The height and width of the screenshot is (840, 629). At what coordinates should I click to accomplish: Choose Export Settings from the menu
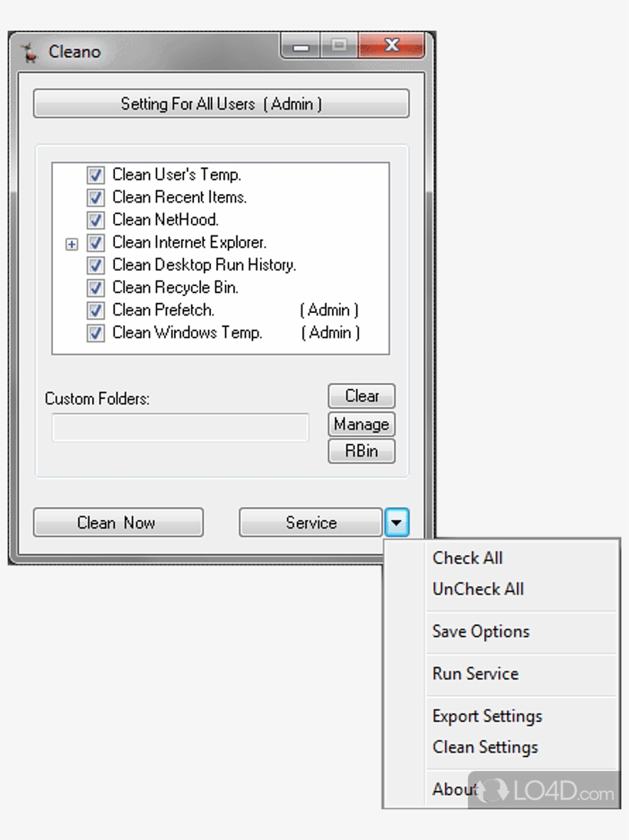click(487, 716)
